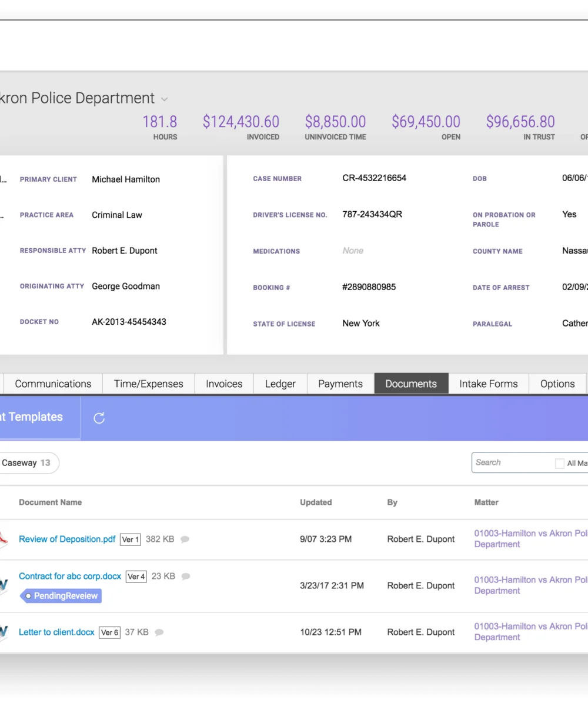Click comment bubble on Letter to client.docx

[x=159, y=632]
